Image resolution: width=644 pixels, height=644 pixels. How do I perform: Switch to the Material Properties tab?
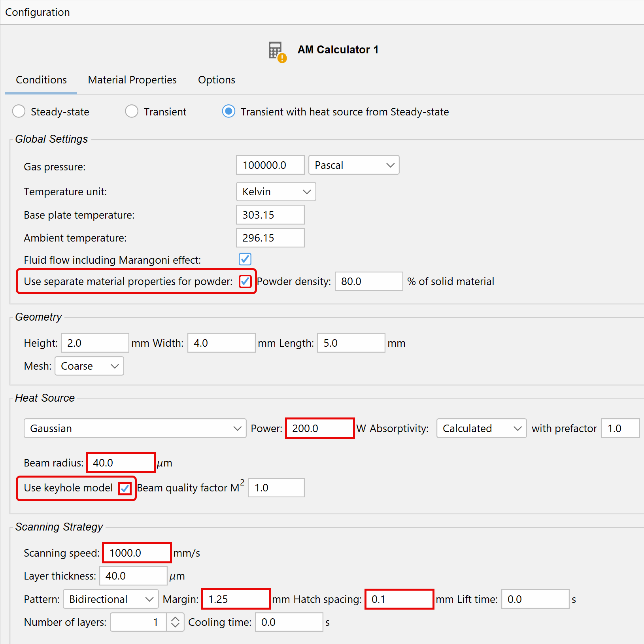(132, 79)
